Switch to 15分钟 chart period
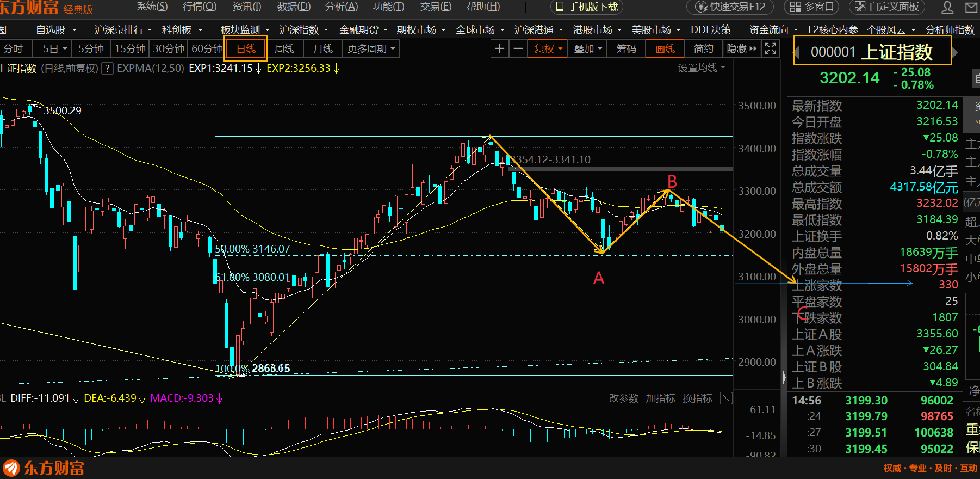980x479 pixels. [130, 49]
